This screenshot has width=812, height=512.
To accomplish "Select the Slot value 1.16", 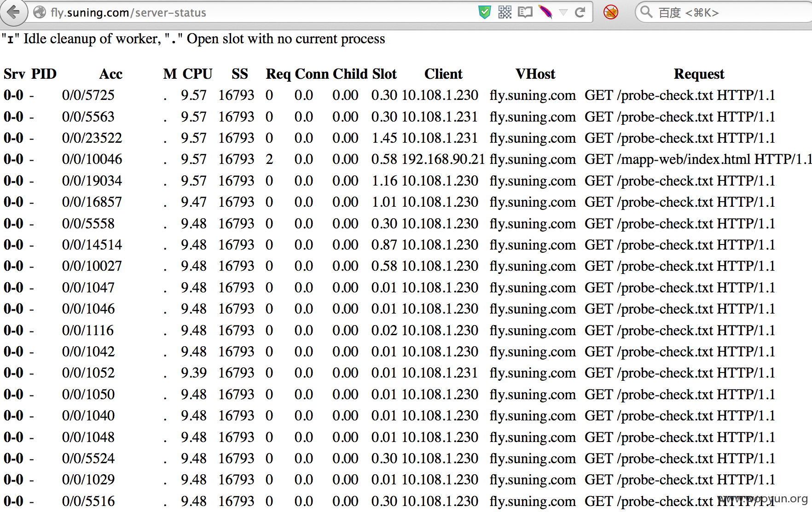I will pos(384,181).
